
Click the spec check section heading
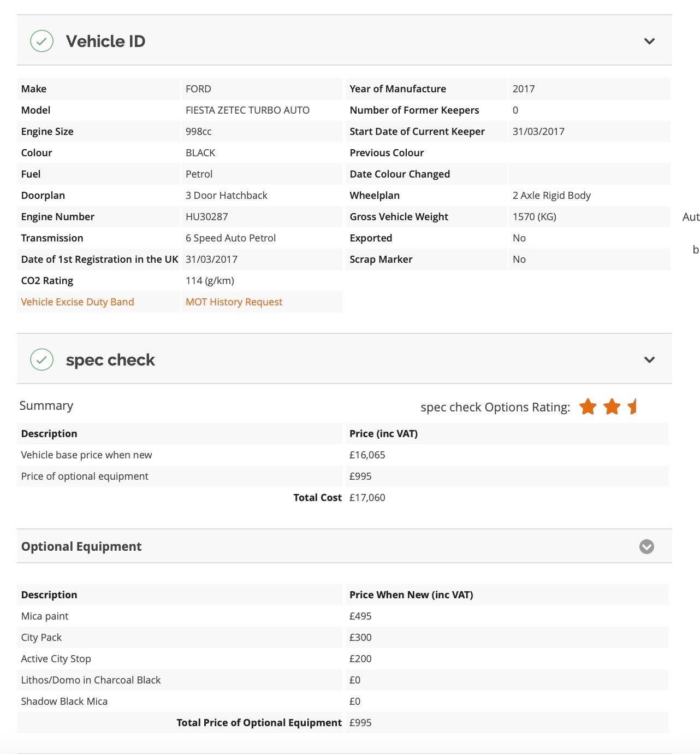click(110, 360)
